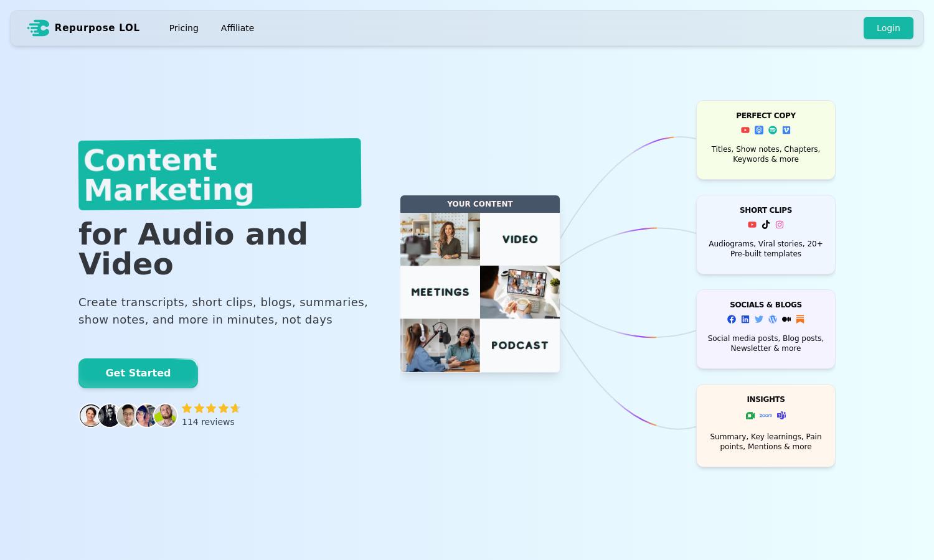934x560 pixels.
Task: Click the Vimeo icon under Perfect Copy
Action: point(786,130)
